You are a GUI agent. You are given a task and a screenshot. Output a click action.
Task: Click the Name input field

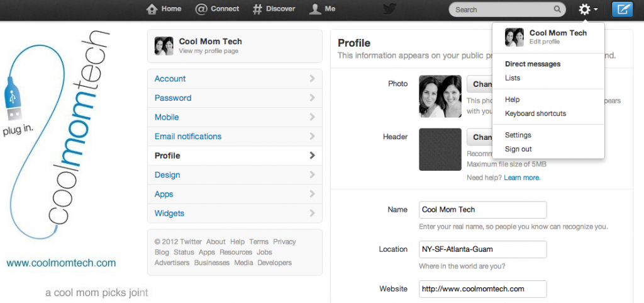(482, 210)
